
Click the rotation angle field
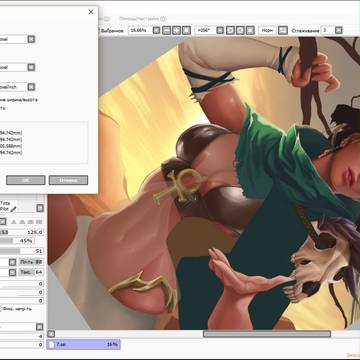205,30
